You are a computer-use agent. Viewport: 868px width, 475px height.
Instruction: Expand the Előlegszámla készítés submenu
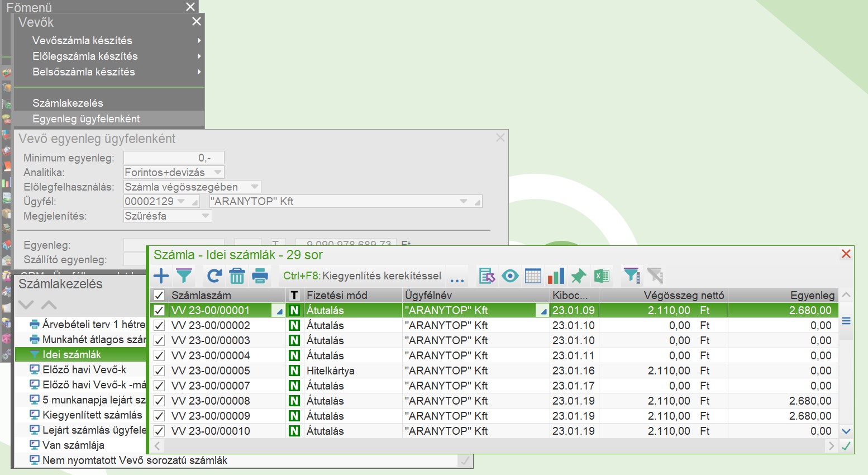199,56
